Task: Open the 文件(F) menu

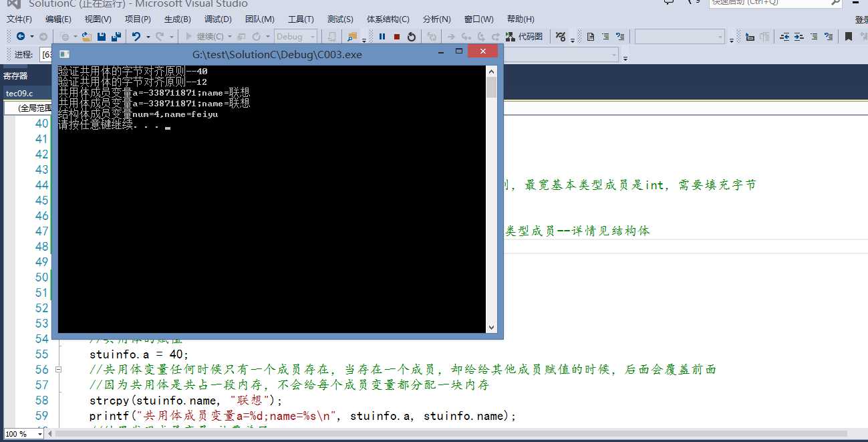Action: click(19, 19)
